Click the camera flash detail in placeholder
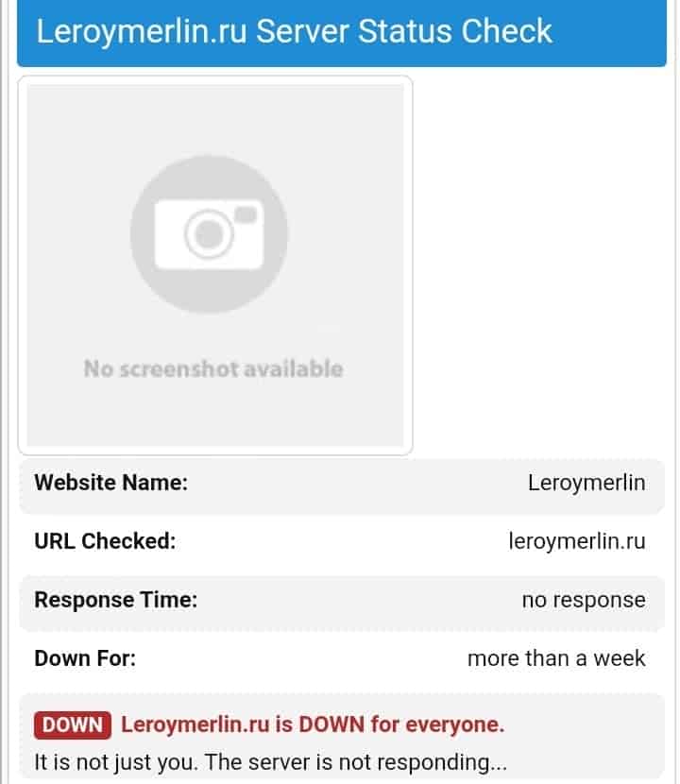Image resolution: width=680 pixels, height=784 pixels. click(246, 214)
